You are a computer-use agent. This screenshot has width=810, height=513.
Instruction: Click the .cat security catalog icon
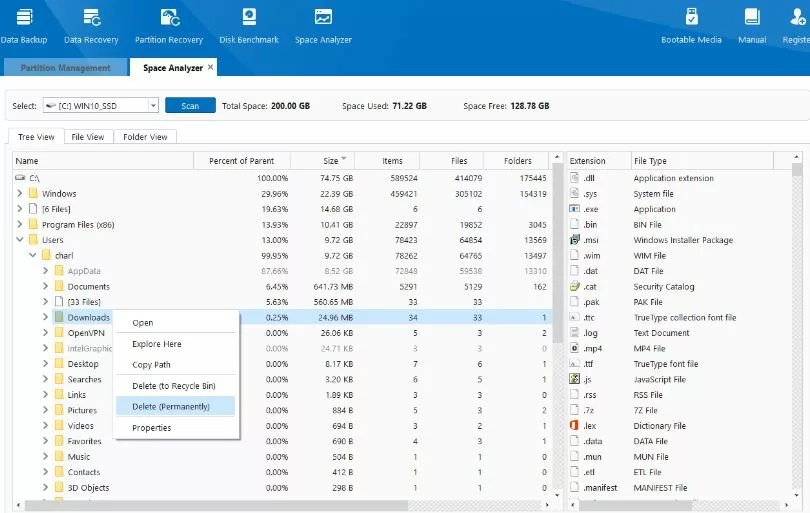pos(574,286)
